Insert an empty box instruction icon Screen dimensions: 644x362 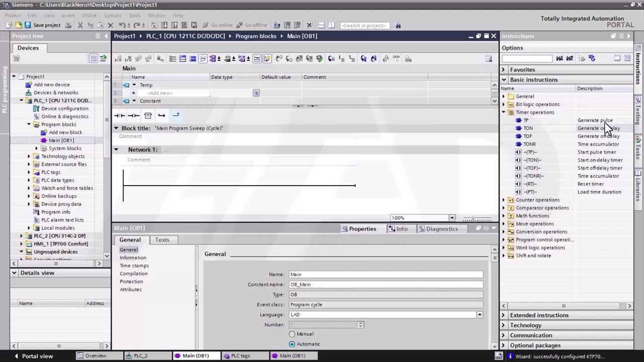(x=148, y=116)
